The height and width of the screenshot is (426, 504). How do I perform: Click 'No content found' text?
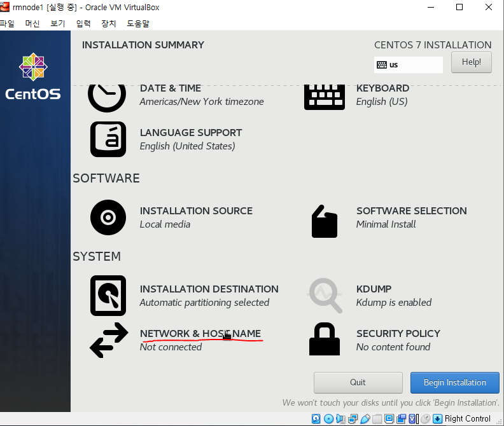point(393,347)
